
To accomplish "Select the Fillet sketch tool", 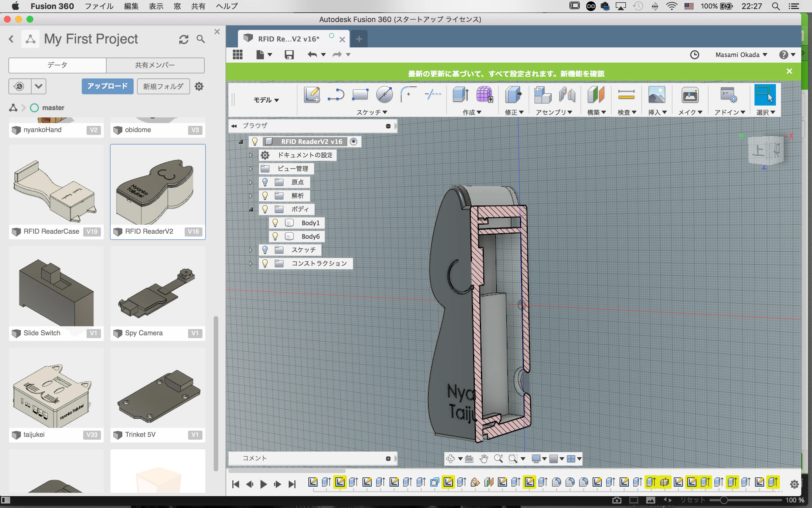I will point(408,95).
